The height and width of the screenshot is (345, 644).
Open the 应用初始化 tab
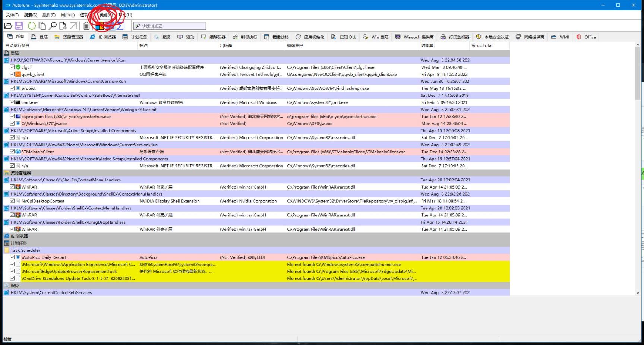point(310,37)
